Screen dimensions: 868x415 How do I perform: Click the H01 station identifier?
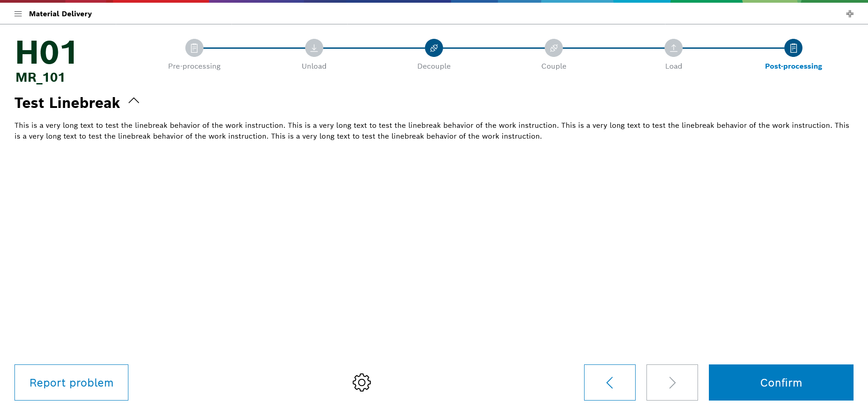(x=46, y=53)
